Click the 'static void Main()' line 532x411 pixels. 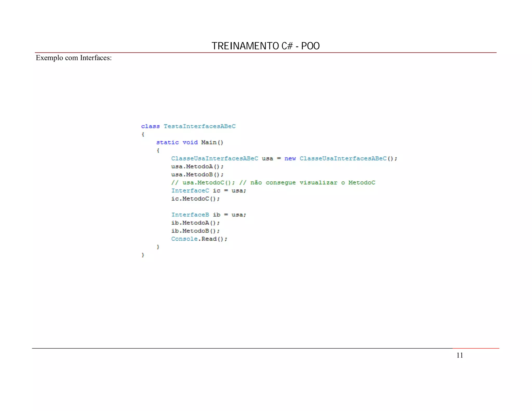pyautogui.click(x=190, y=142)
